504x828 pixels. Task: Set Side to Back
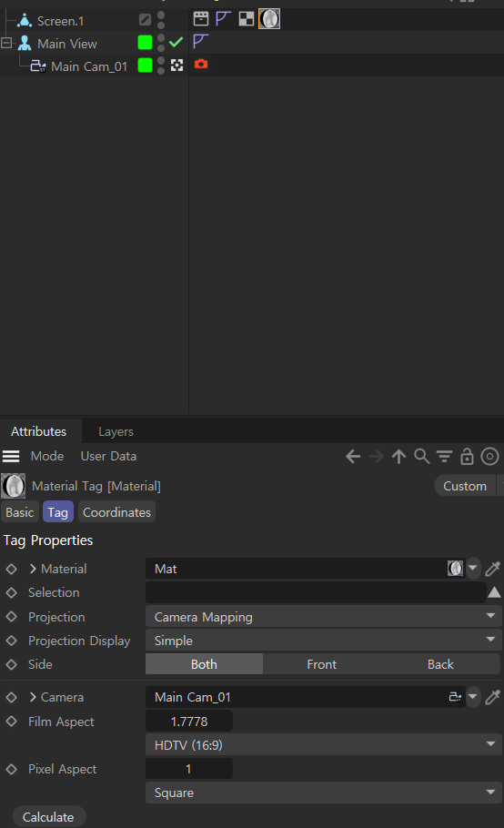point(440,664)
